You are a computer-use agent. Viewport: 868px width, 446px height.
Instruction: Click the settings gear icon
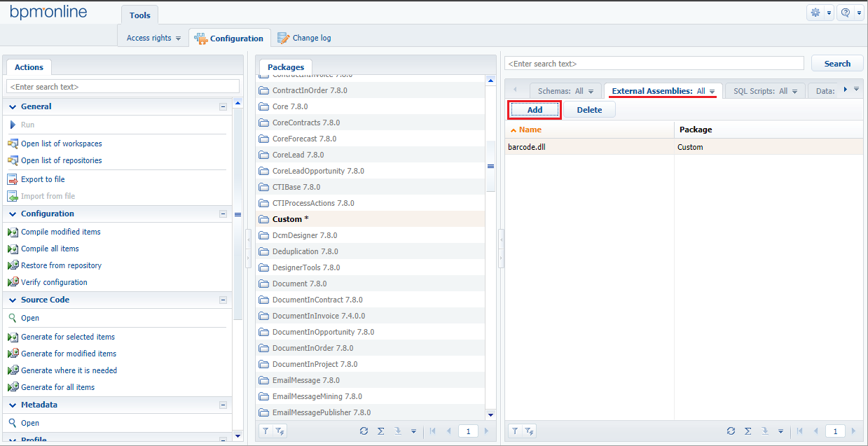(x=815, y=13)
